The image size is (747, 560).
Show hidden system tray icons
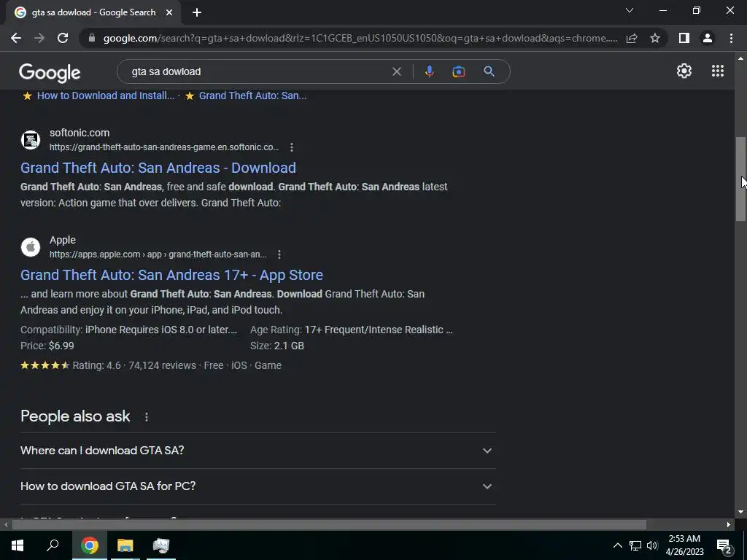pyautogui.click(x=617, y=545)
